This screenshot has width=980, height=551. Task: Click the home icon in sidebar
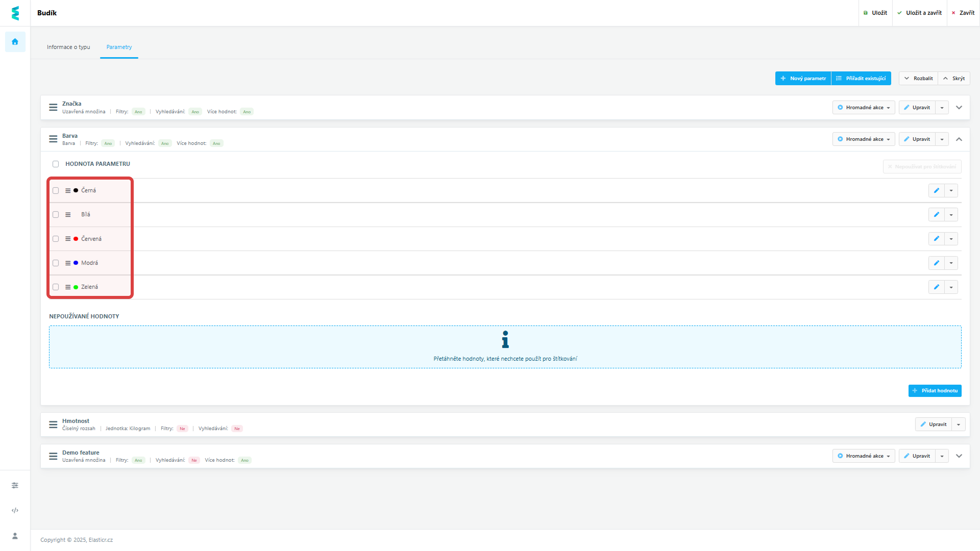tap(15, 42)
